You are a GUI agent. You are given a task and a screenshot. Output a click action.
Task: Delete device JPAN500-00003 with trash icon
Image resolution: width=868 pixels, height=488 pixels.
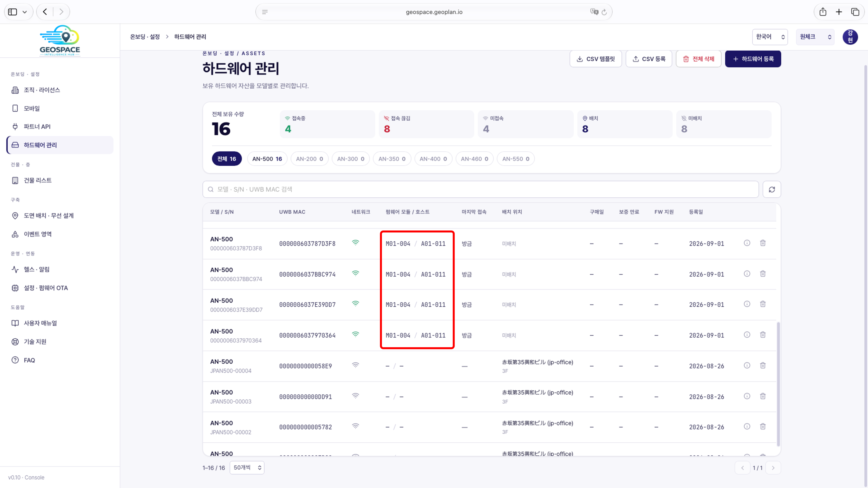click(763, 396)
